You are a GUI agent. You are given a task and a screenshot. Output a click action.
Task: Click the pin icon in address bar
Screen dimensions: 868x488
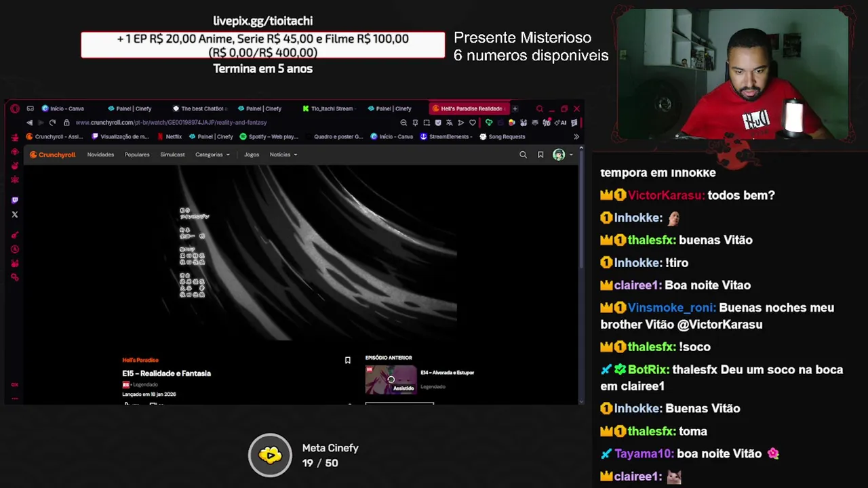[x=415, y=123]
